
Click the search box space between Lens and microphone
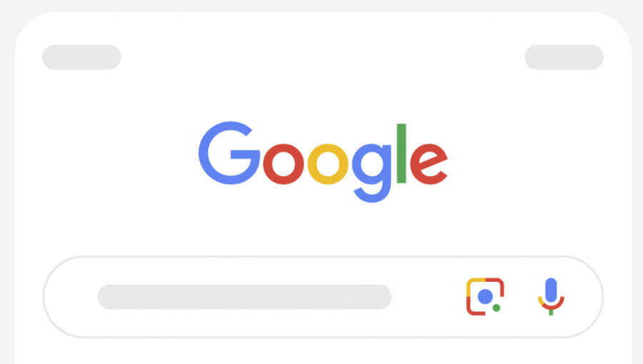pyautogui.click(x=521, y=297)
